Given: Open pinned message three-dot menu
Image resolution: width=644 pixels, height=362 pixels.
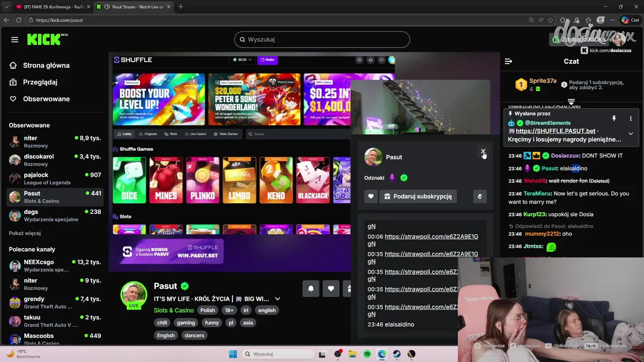Looking at the screenshot, I should [x=630, y=119].
